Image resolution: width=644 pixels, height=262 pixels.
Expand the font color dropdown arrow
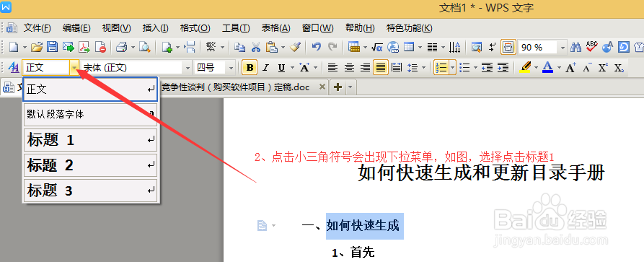pos(559,67)
